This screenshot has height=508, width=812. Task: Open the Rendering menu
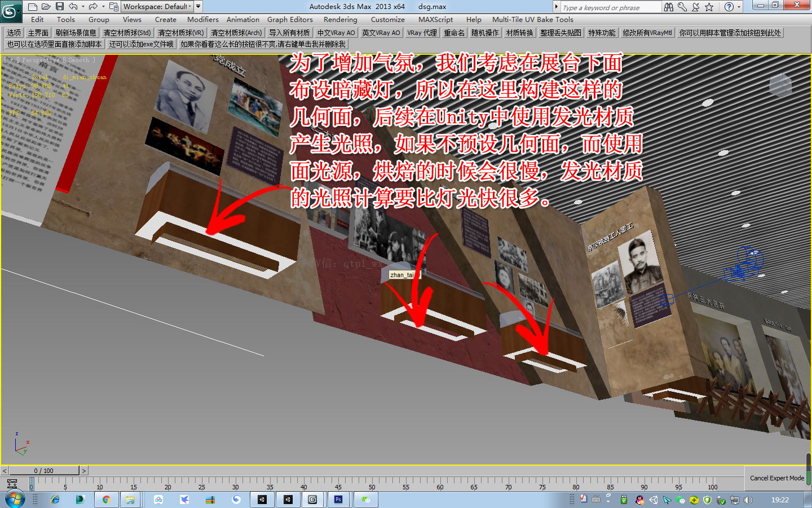(340, 19)
